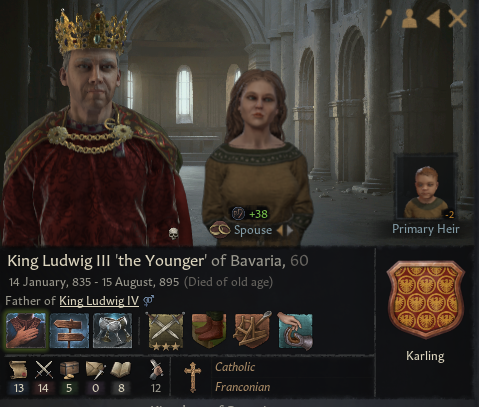Click the spouse opinion +38 badge
The image size is (479, 407).
(251, 214)
